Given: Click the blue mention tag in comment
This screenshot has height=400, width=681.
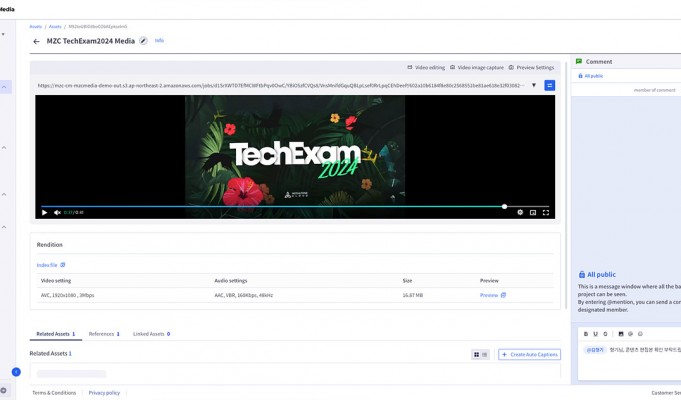Looking at the screenshot, I should click(x=595, y=350).
